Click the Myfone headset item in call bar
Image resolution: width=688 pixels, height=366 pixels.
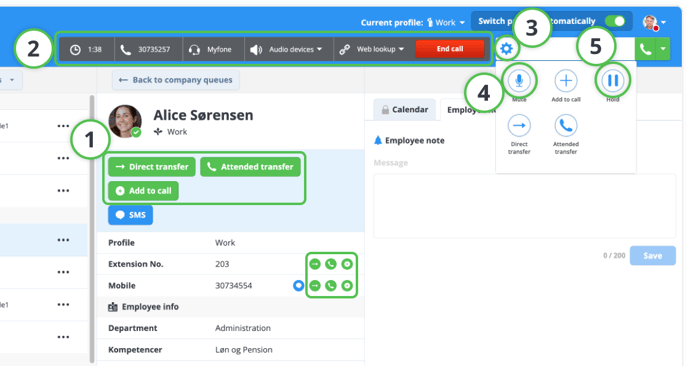213,49
